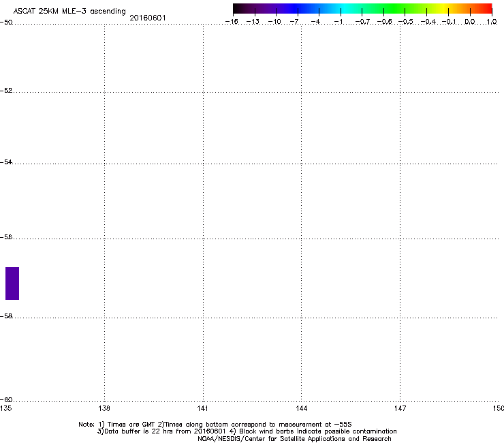
Task: Click the colorbar label -0.5
Action: [x=406, y=22]
